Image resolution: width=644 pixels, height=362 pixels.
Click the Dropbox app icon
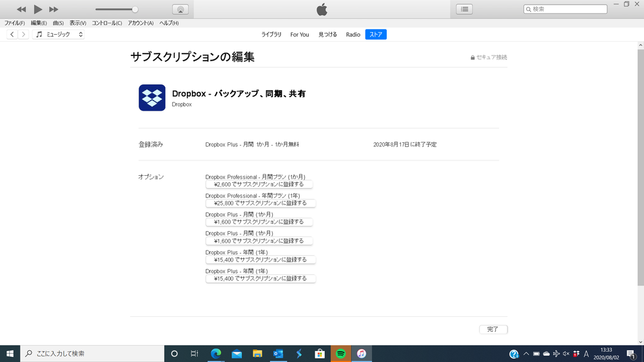152,98
